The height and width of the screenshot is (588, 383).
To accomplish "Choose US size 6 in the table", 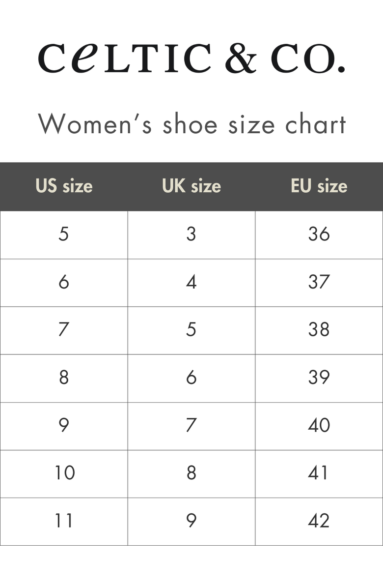I will coord(64,282).
